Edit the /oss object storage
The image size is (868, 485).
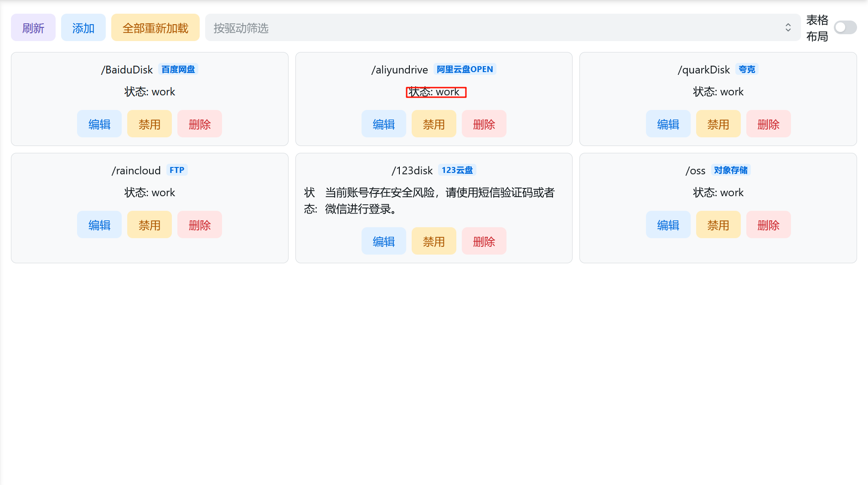(668, 224)
